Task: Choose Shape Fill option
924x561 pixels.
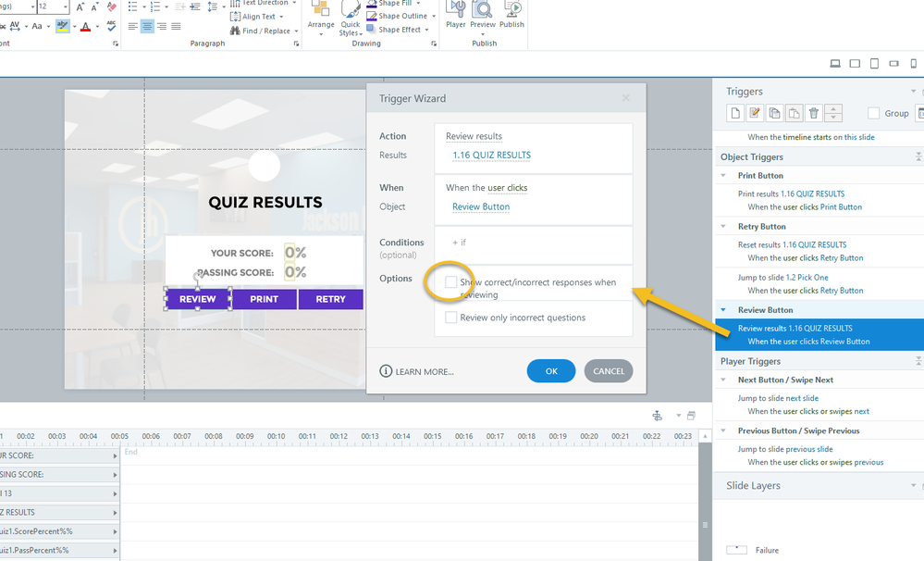Action: [x=396, y=3]
